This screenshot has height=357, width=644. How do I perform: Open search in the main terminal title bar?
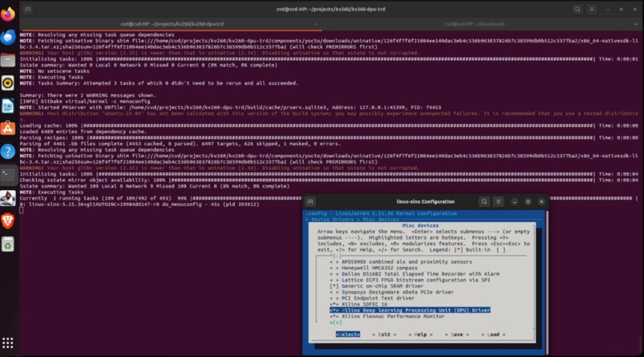point(577,9)
